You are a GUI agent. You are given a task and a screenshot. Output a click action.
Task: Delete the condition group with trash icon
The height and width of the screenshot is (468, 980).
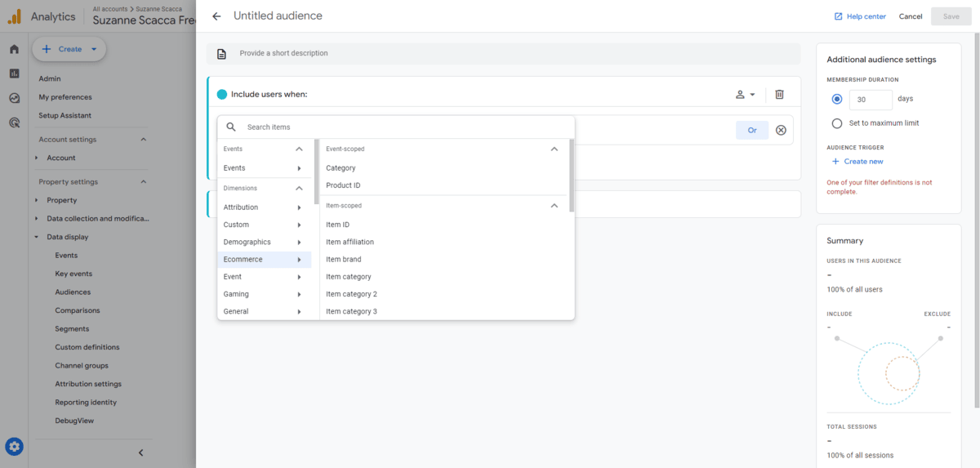779,95
